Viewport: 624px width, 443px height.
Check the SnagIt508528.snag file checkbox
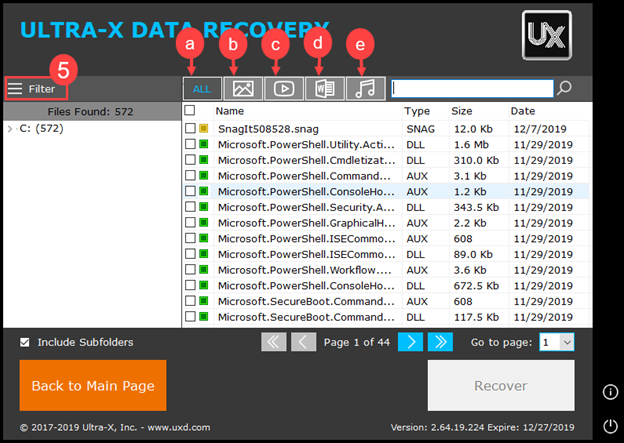pos(190,128)
